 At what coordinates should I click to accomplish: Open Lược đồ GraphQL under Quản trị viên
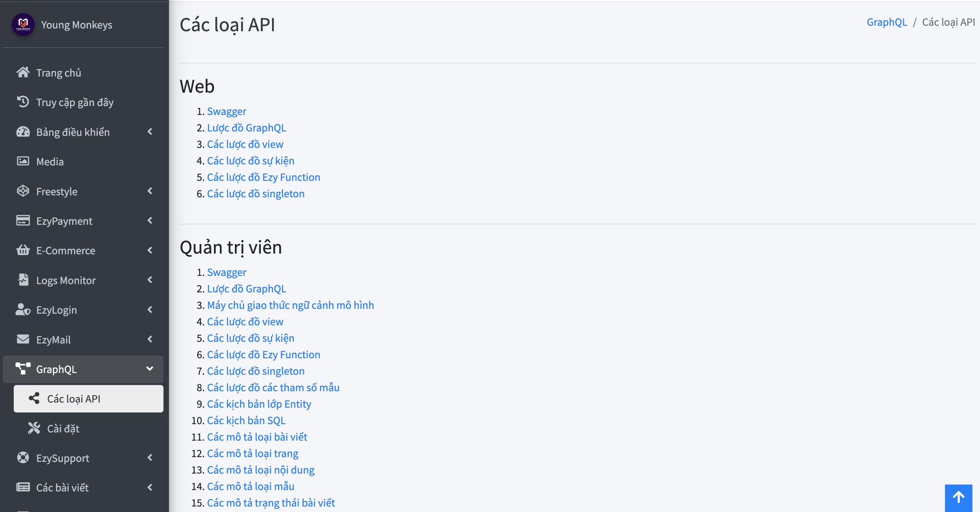coord(247,289)
